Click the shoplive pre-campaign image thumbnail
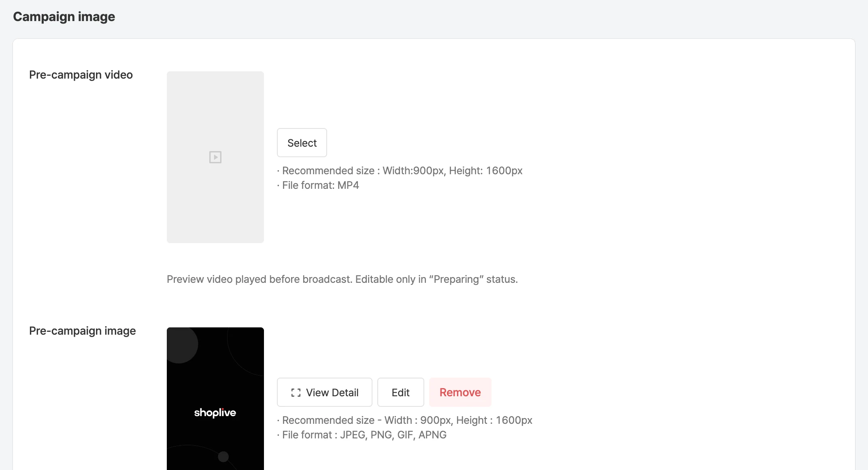The height and width of the screenshot is (470, 868). pyautogui.click(x=215, y=399)
